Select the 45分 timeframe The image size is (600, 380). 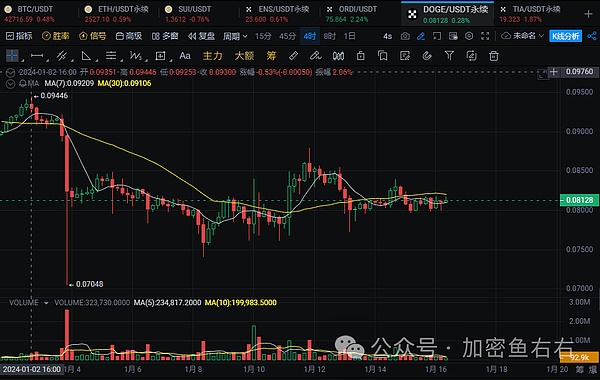point(288,36)
